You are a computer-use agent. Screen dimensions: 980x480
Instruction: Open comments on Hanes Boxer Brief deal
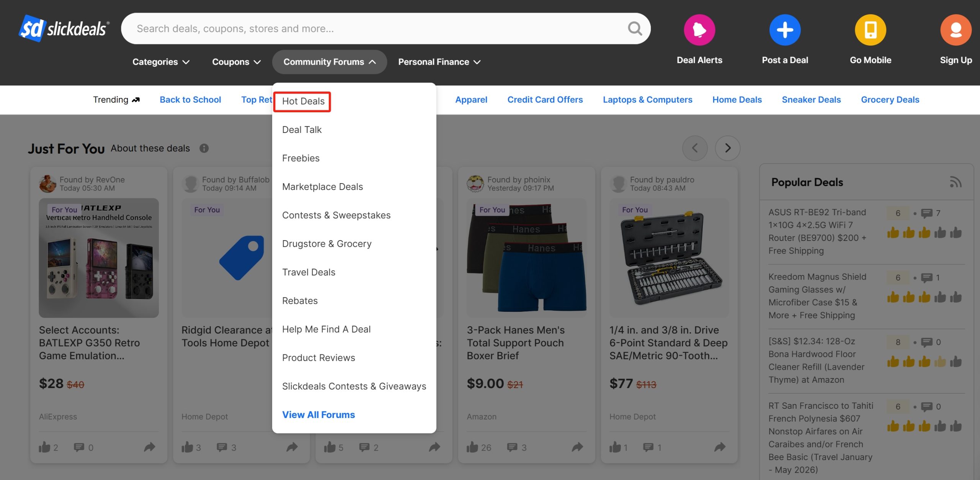512,447
